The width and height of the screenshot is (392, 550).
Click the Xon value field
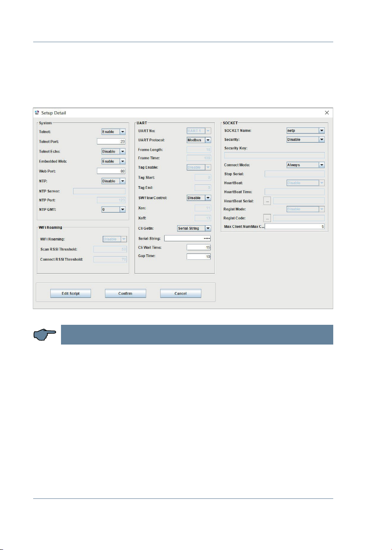(203, 208)
